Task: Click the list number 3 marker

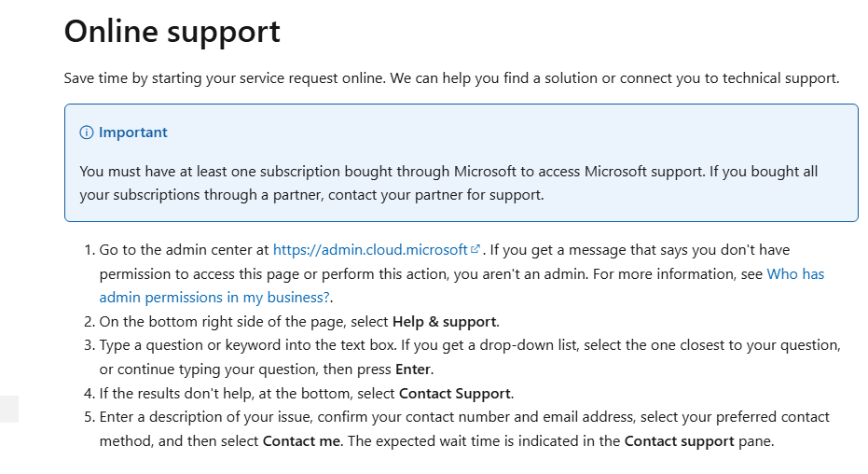Action: click(x=90, y=345)
